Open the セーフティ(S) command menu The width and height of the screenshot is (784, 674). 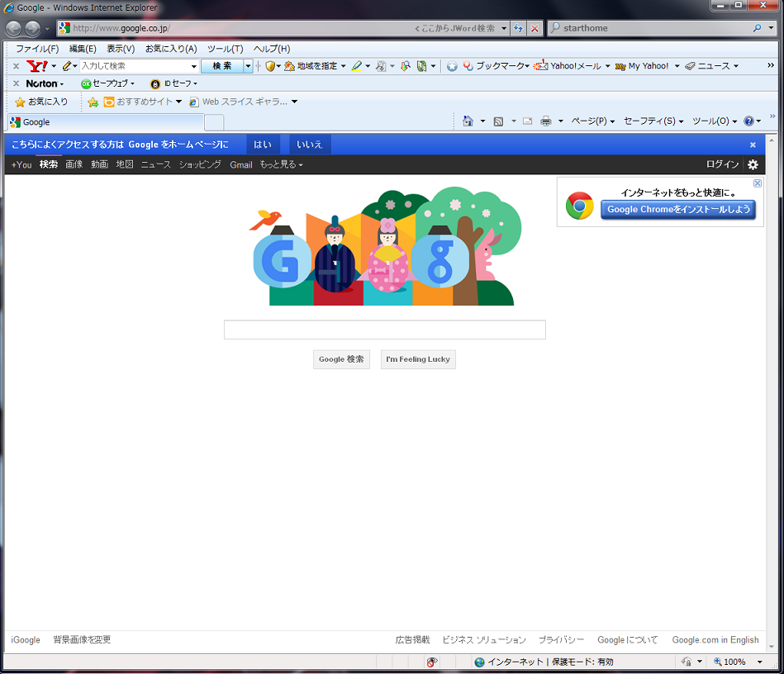(653, 121)
